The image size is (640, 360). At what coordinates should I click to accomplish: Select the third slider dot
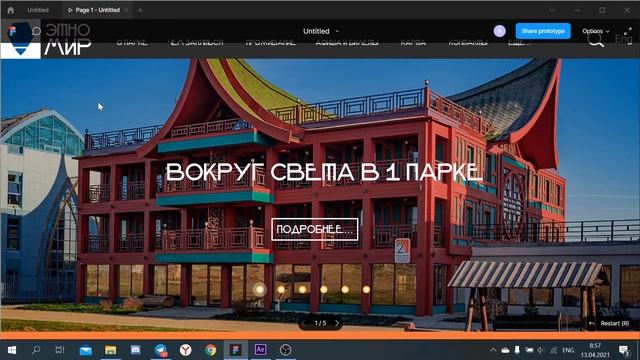302,289
